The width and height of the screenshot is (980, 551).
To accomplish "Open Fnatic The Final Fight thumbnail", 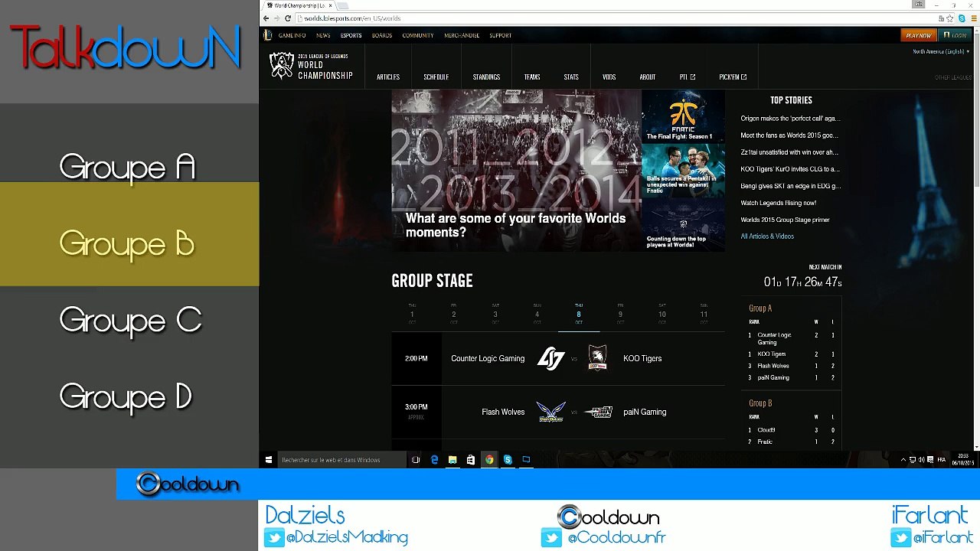I will (x=683, y=116).
